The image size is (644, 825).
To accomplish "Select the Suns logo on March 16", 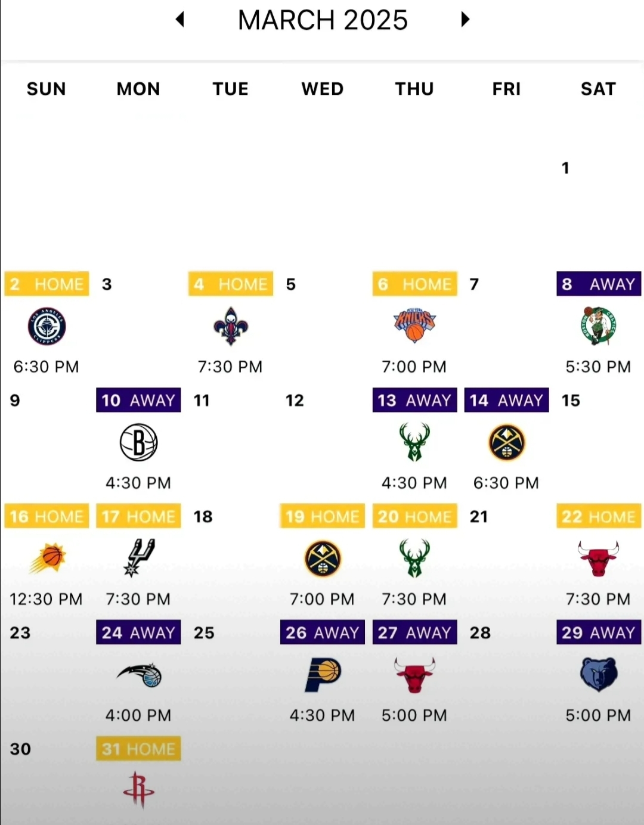I will pos(48,559).
